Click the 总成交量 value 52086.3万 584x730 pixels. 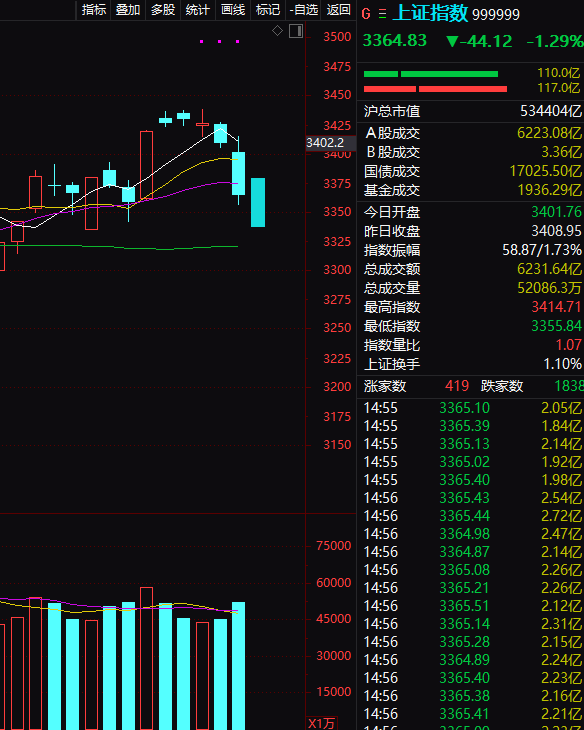click(x=550, y=288)
